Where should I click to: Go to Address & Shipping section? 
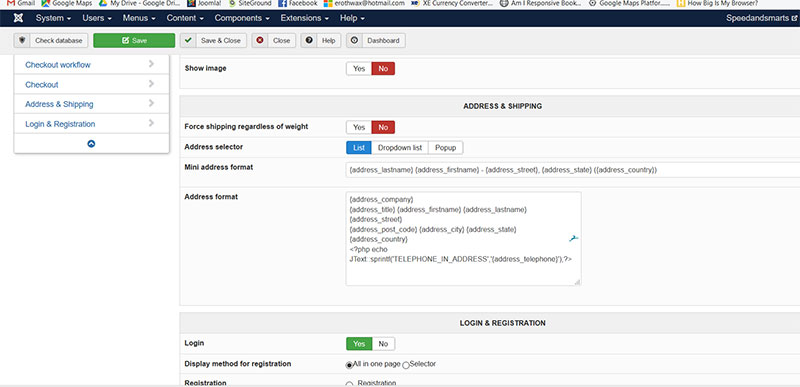click(x=59, y=104)
